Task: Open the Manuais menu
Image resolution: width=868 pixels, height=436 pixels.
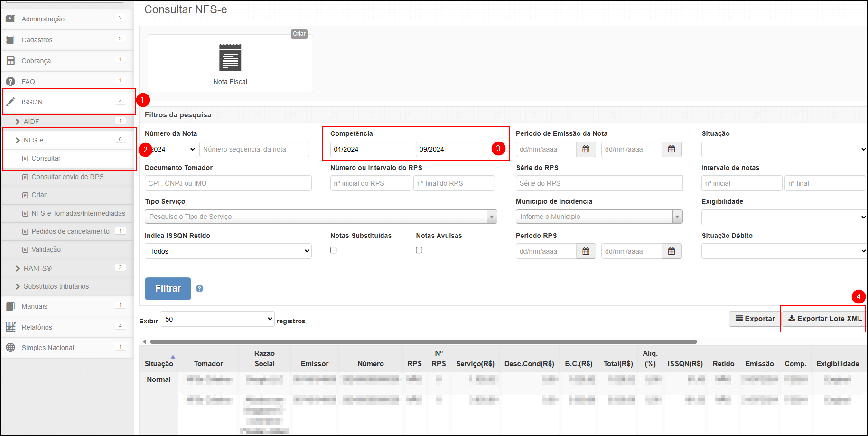Action: pyautogui.click(x=67, y=306)
